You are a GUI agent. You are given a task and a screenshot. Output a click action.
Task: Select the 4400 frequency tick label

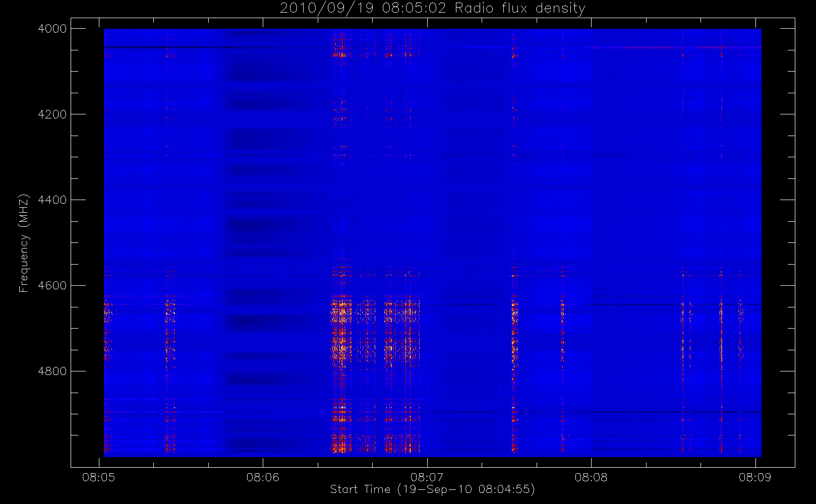[52, 200]
